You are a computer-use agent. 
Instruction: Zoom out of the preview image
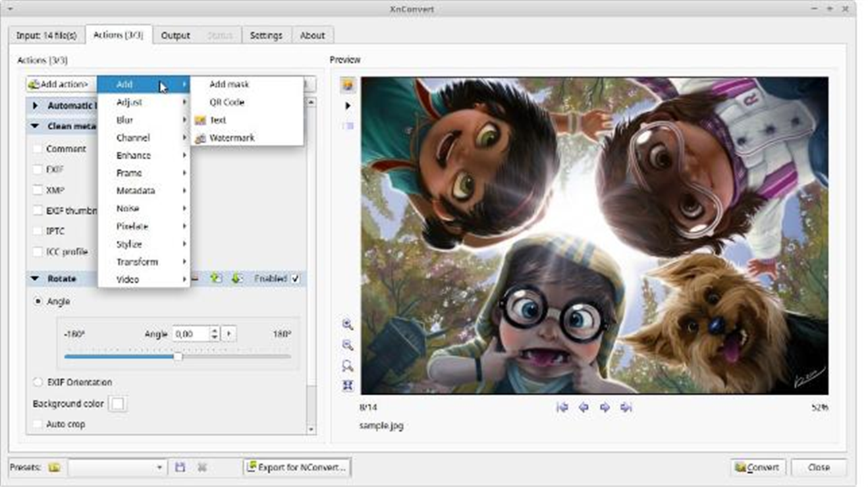coord(348,345)
